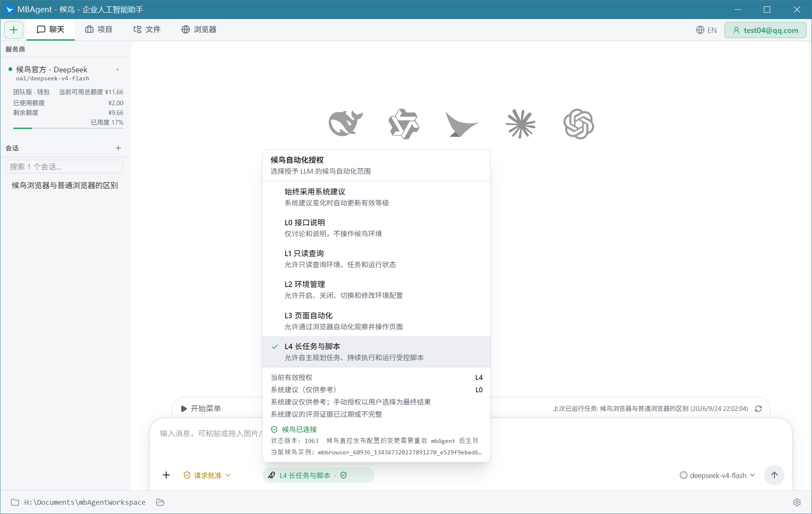
Task: Click the DeepSeek whale logo
Action: click(346, 123)
